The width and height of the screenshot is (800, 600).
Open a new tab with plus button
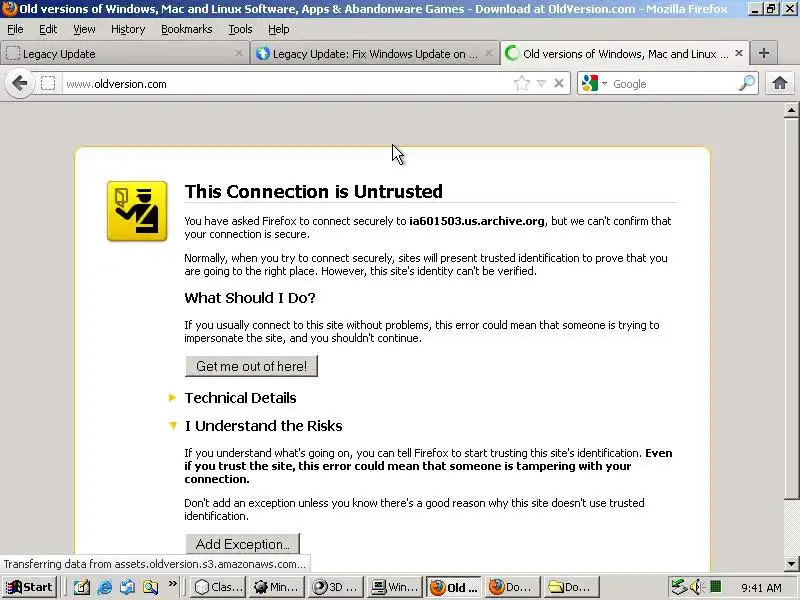click(764, 53)
